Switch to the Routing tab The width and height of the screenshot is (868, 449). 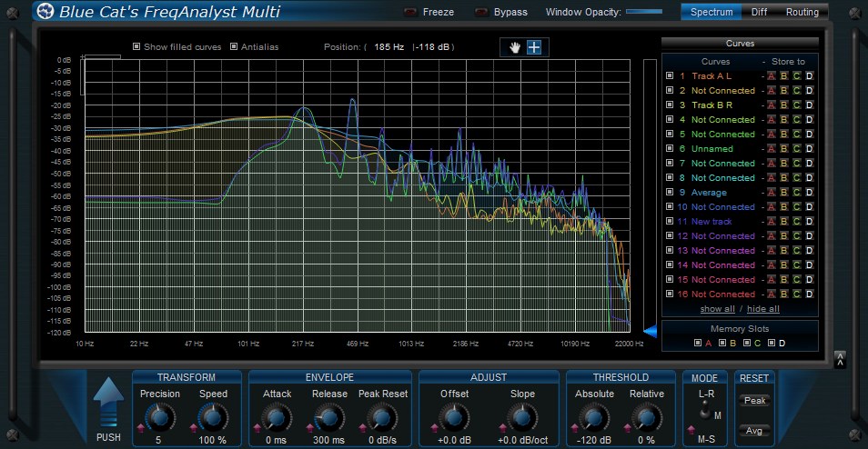[x=802, y=12]
